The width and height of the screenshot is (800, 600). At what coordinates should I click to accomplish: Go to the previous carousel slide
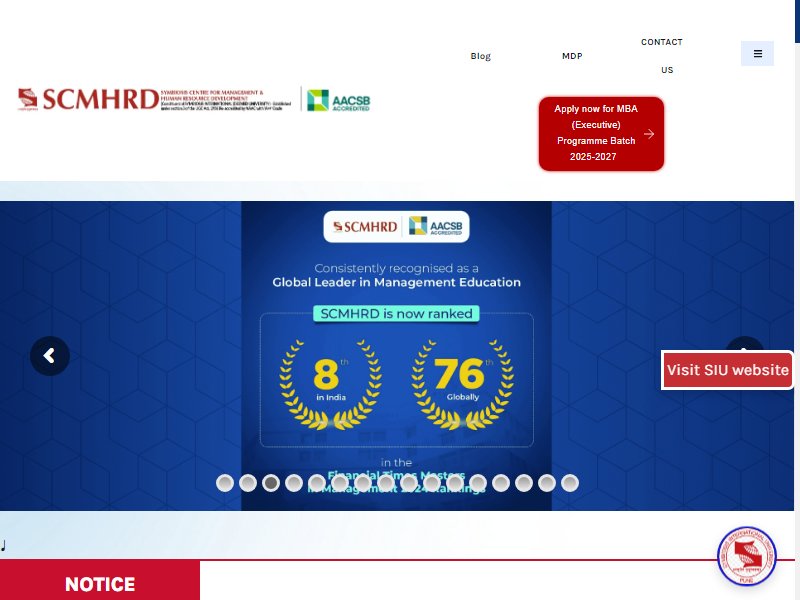coord(49,356)
